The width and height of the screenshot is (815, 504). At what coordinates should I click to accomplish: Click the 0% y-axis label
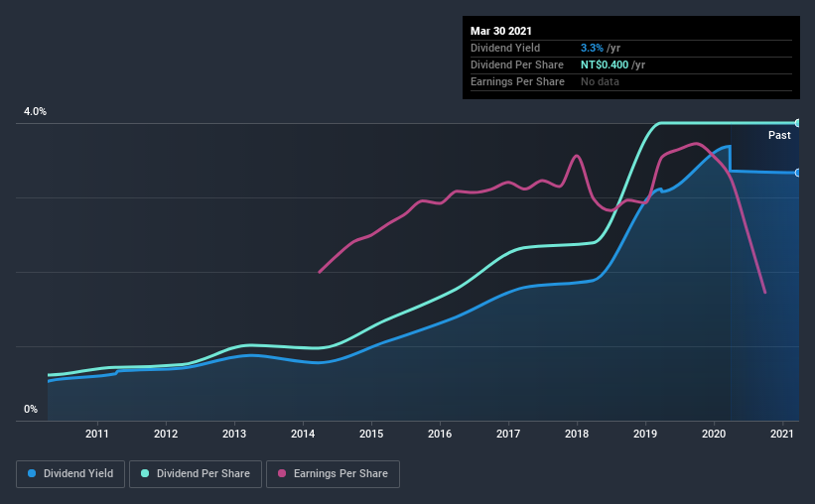coord(31,410)
